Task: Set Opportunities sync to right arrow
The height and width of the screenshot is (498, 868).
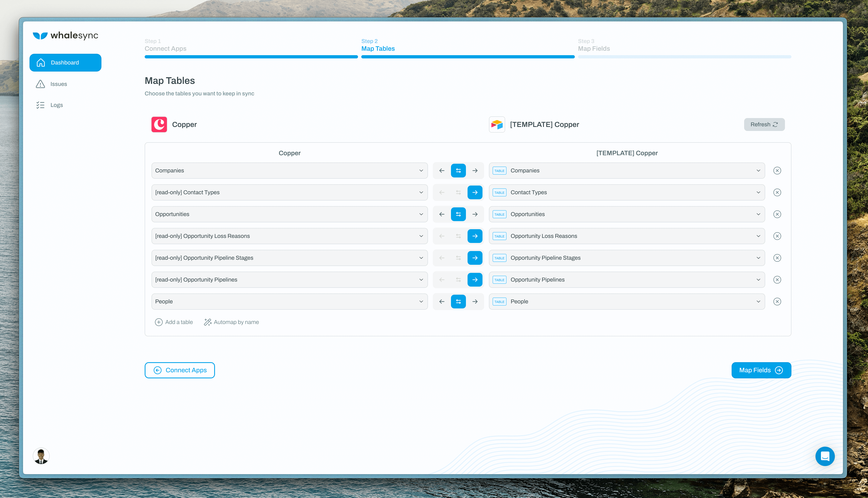Action: (x=475, y=214)
